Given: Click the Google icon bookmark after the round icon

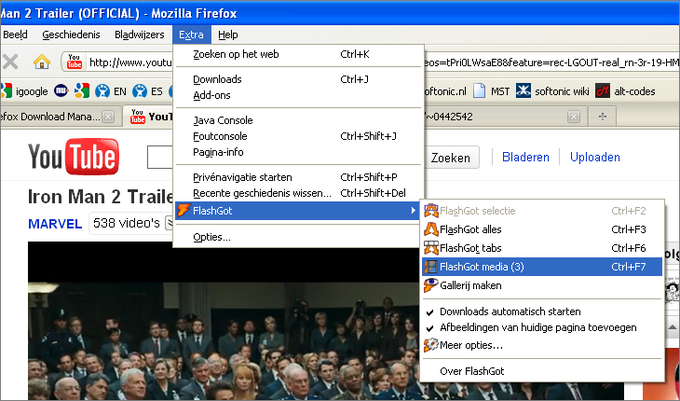Looking at the screenshot, I should click(x=82, y=91).
